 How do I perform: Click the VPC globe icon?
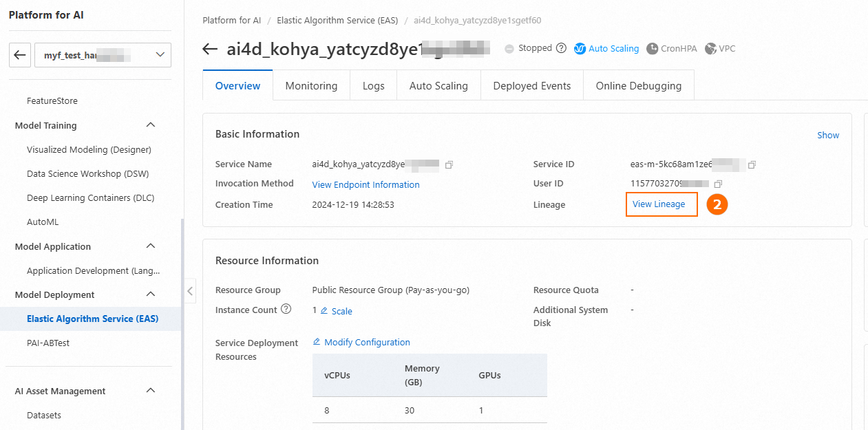pos(710,48)
